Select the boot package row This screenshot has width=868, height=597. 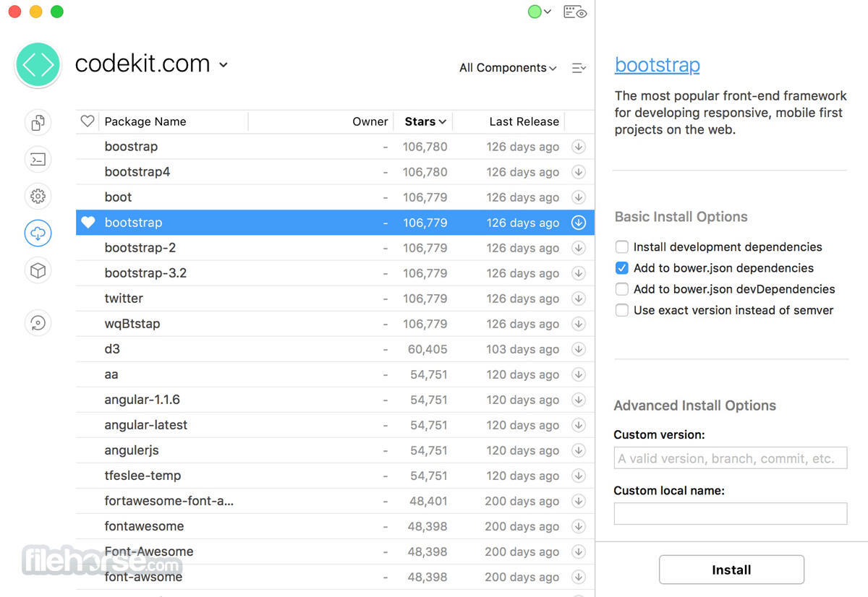point(335,197)
